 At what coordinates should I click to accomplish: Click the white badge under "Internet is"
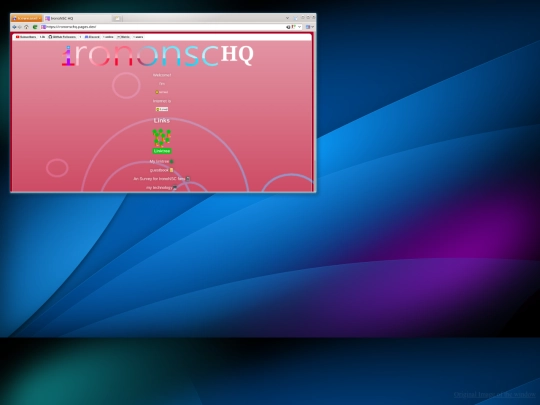pos(162,109)
